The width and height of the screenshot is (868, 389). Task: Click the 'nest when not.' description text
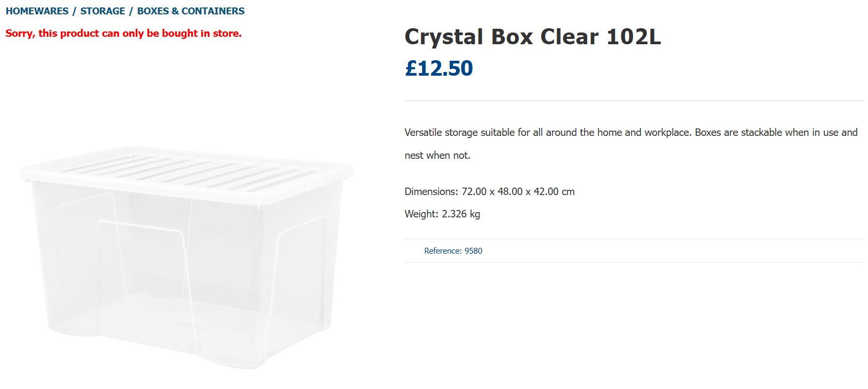(437, 156)
